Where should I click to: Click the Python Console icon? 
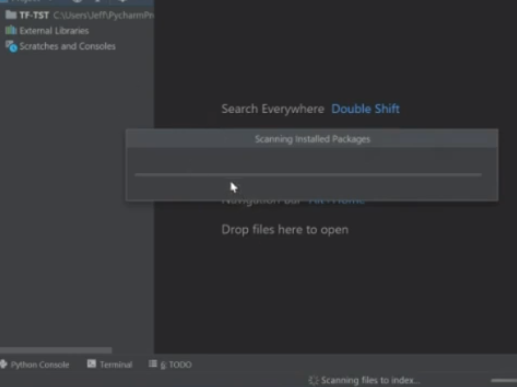[x=4, y=364]
